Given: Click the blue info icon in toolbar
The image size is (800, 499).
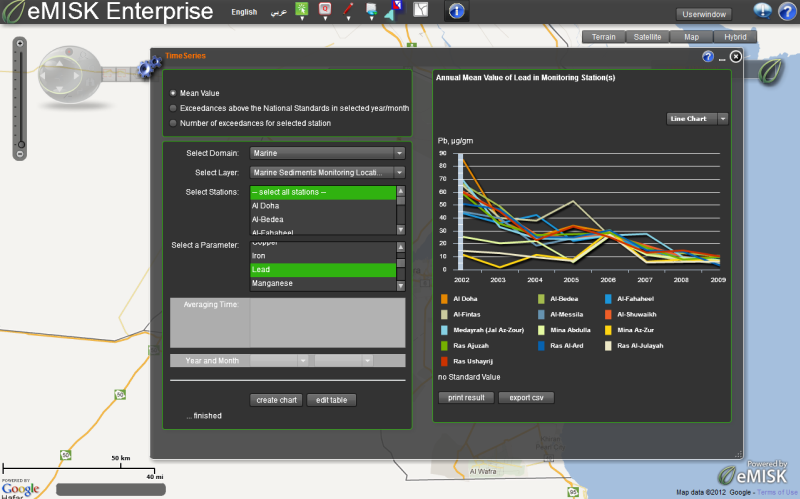Looking at the screenshot, I should (456, 11).
